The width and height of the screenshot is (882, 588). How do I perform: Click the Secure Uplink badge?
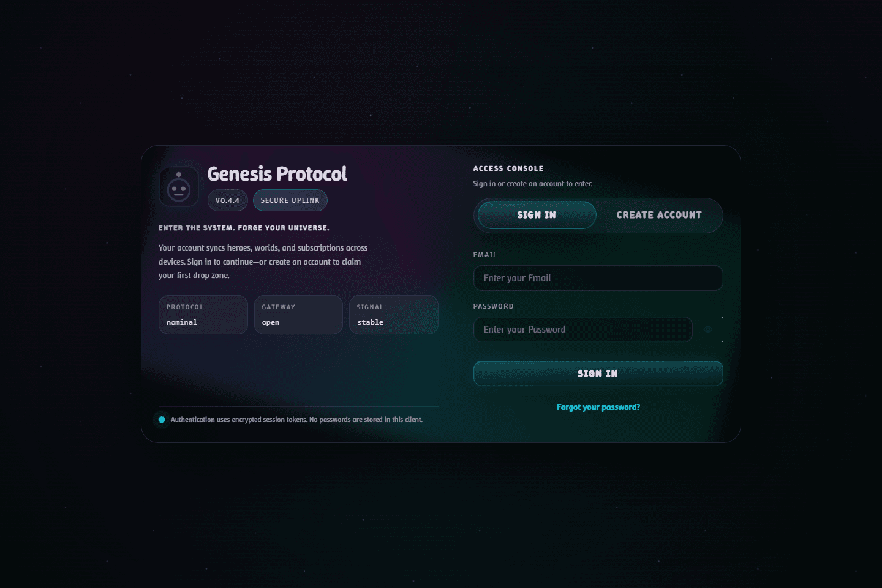click(290, 200)
